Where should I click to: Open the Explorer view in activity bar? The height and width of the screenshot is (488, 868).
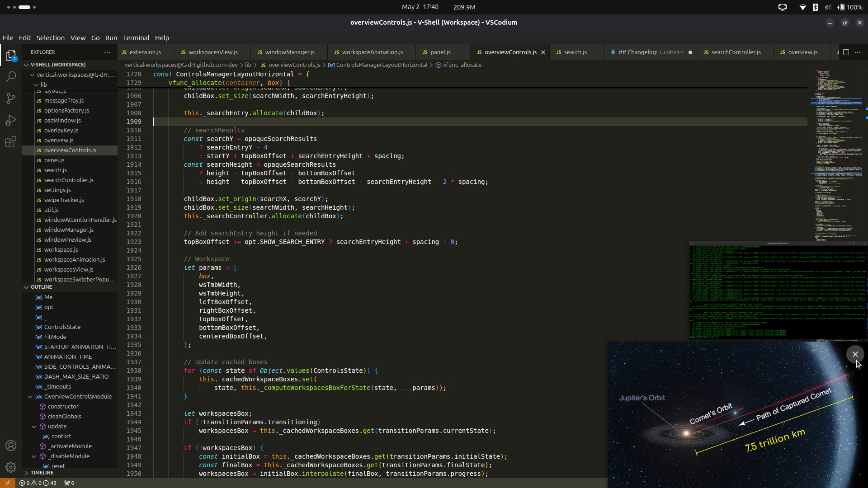(x=11, y=55)
